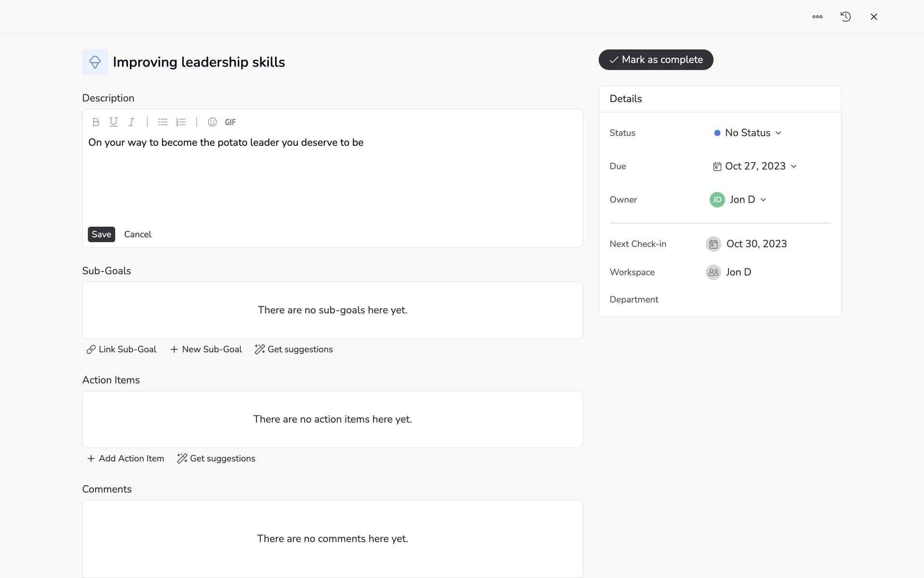The width and height of the screenshot is (924, 578).
Task: Insert a GIF into description
Action: pyautogui.click(x=230, y=122)
